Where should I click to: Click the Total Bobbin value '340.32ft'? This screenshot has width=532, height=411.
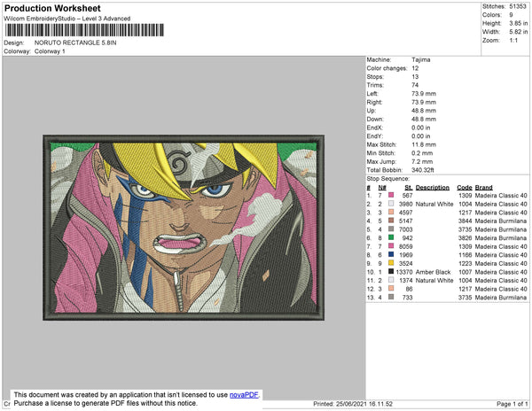click(x=423, y=170)
